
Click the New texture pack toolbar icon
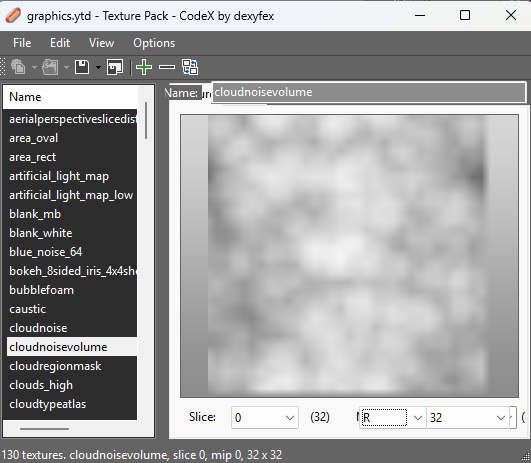[18, 67]
